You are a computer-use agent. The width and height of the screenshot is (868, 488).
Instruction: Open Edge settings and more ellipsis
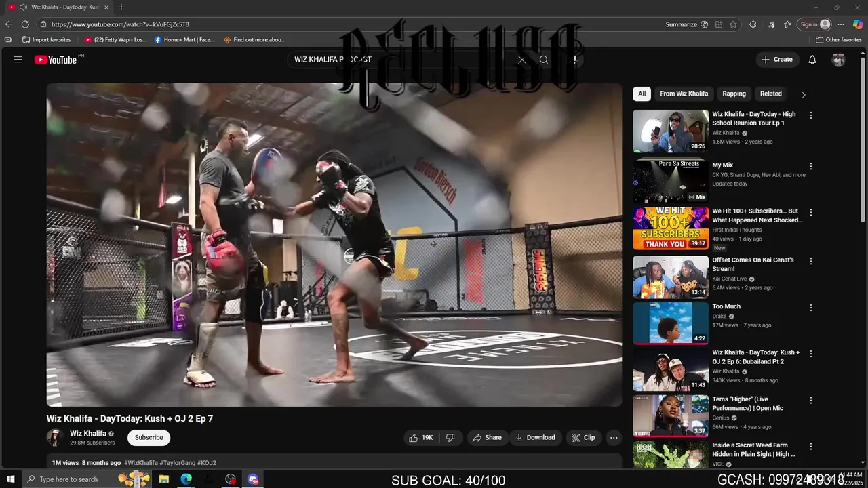click(x=842, y=24)
